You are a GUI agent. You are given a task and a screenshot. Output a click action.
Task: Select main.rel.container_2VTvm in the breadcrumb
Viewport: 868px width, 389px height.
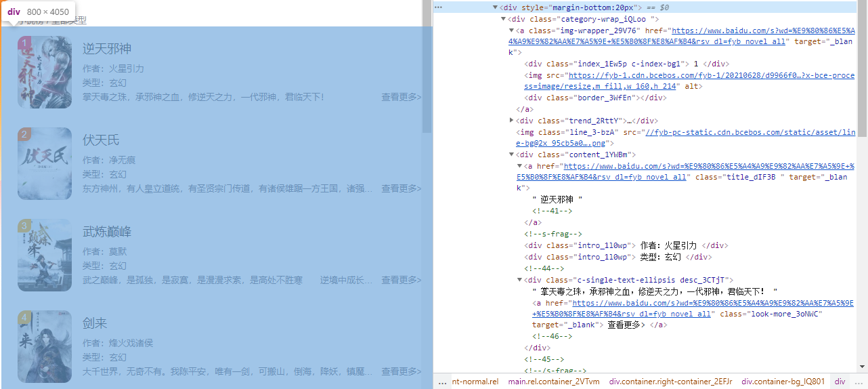point(554,382)
